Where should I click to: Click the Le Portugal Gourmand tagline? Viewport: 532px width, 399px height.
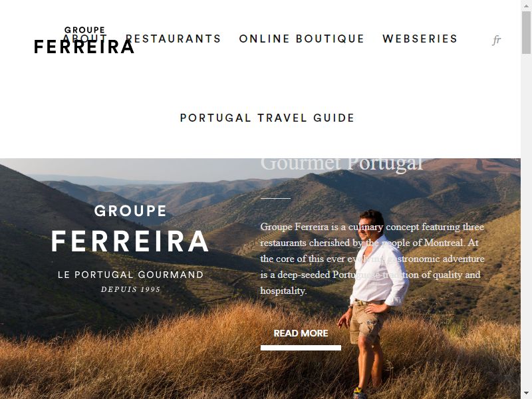(130, 275)
